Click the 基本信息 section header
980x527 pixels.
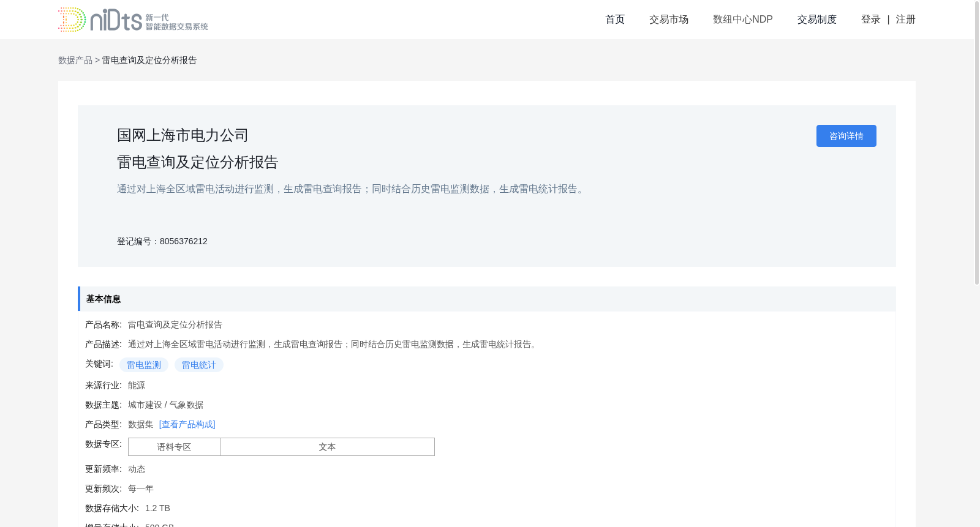click(487, 299)
